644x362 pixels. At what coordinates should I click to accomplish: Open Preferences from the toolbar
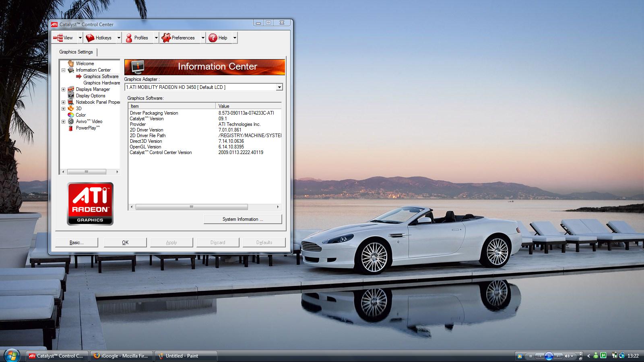(x=178, y=38)
